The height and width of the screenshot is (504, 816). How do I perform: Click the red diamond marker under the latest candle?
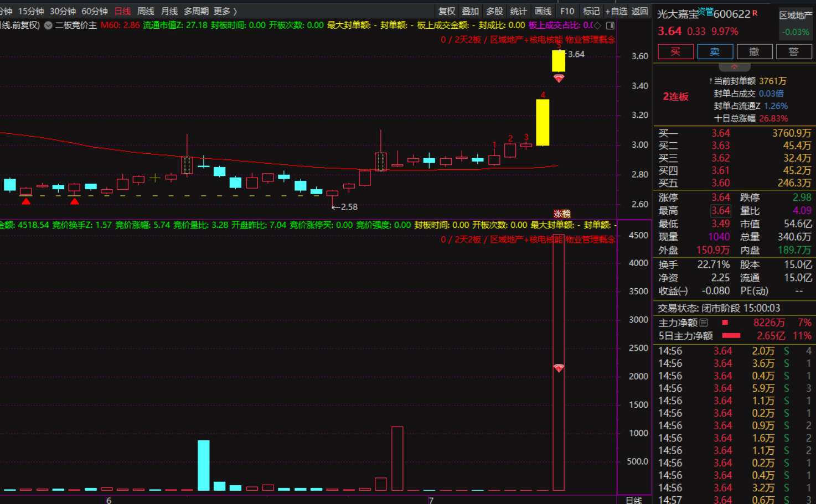(x=559, y=79)
